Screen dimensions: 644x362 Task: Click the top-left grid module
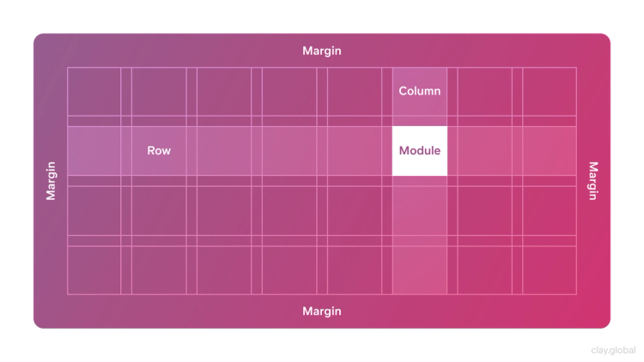(94, 91)
